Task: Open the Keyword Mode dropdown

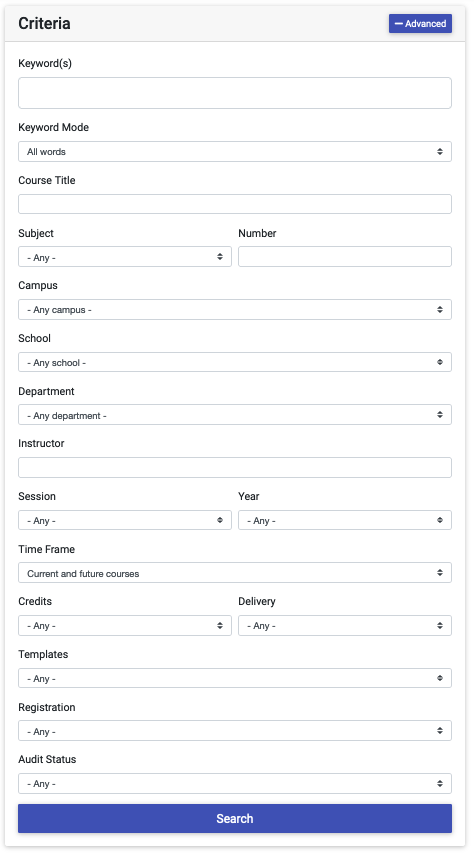Action: 235,152
